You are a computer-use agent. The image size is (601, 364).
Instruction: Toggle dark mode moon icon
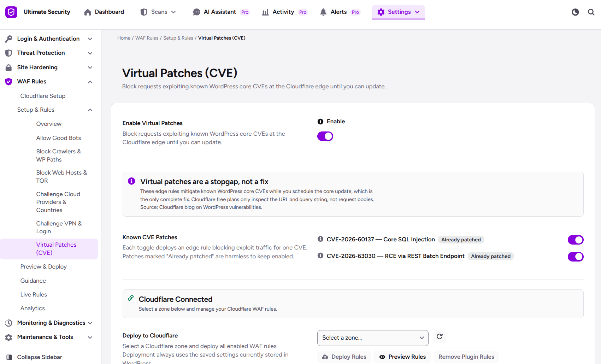[575, 12]
